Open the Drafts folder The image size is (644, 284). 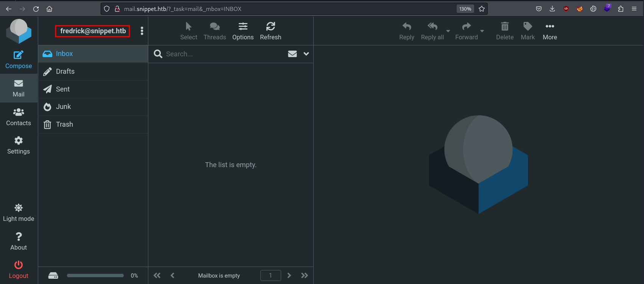click(65, 71)
